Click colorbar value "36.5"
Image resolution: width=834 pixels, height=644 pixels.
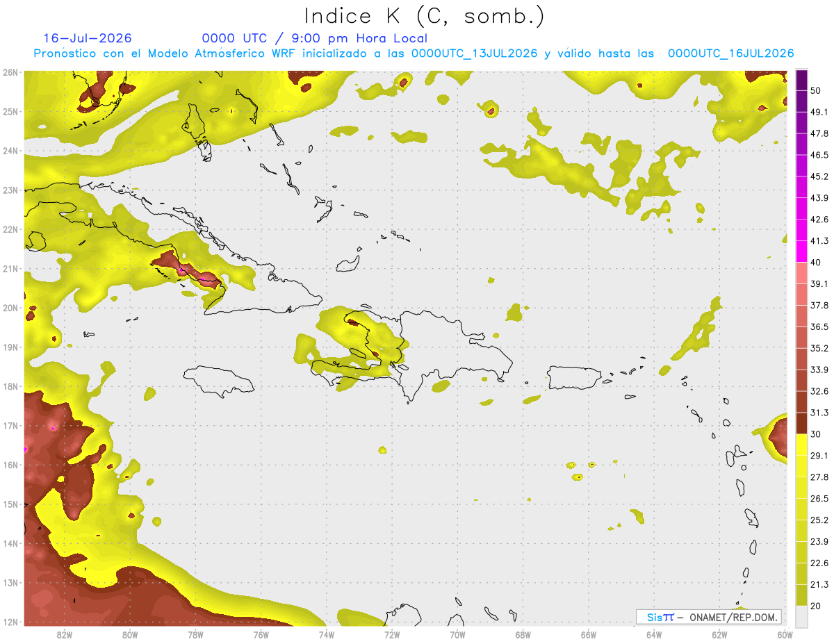tap(819, 327)
